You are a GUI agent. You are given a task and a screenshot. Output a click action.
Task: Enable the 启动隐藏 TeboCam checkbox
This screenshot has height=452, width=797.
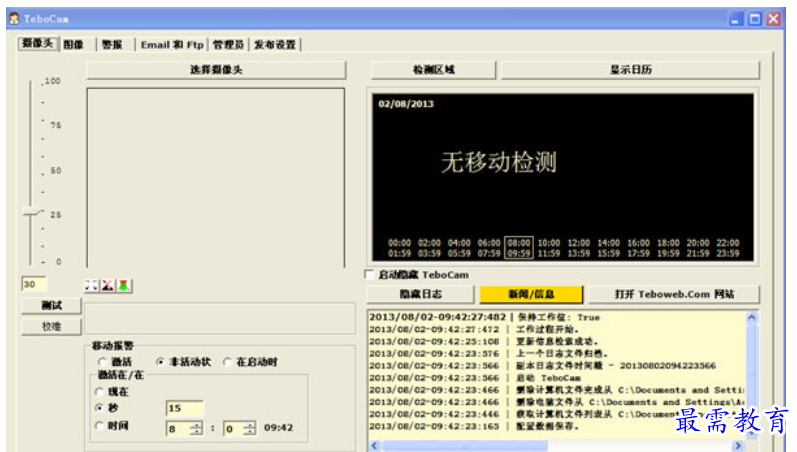370,275
